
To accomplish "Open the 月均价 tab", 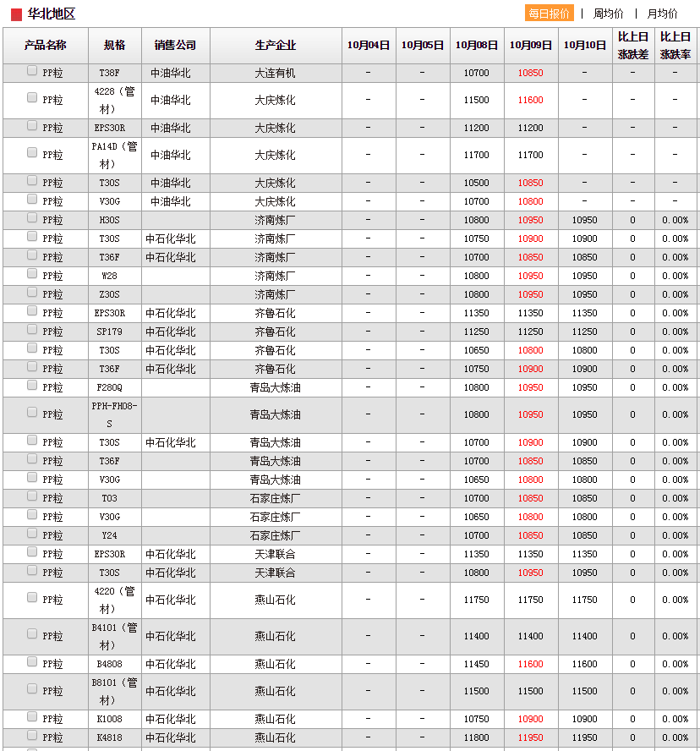I will [662, 14].
